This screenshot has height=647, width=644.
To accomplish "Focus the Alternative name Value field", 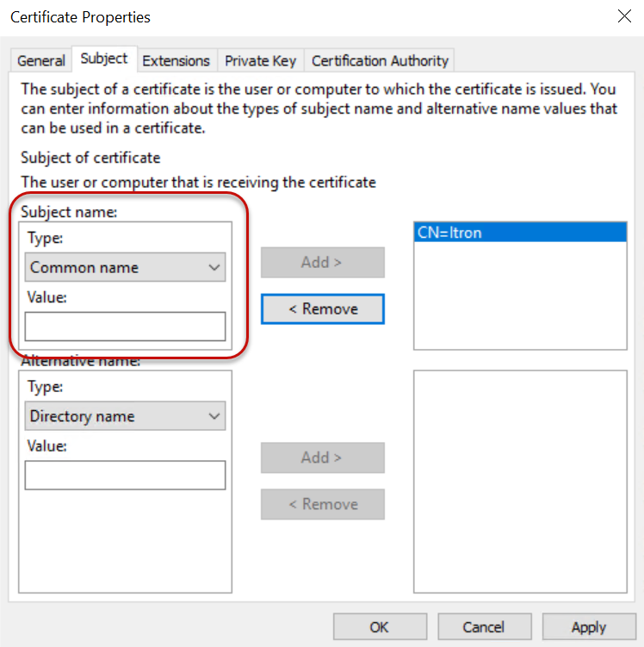I will tap(126, 476).
